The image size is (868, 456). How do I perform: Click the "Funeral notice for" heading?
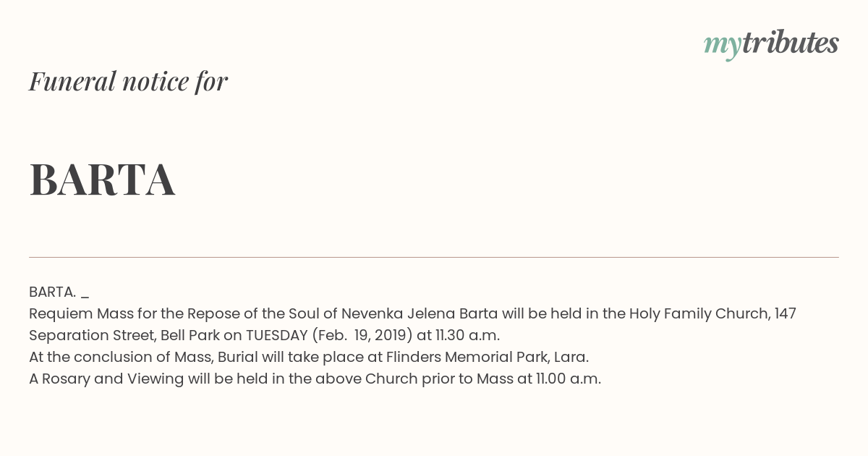[128, 81]
